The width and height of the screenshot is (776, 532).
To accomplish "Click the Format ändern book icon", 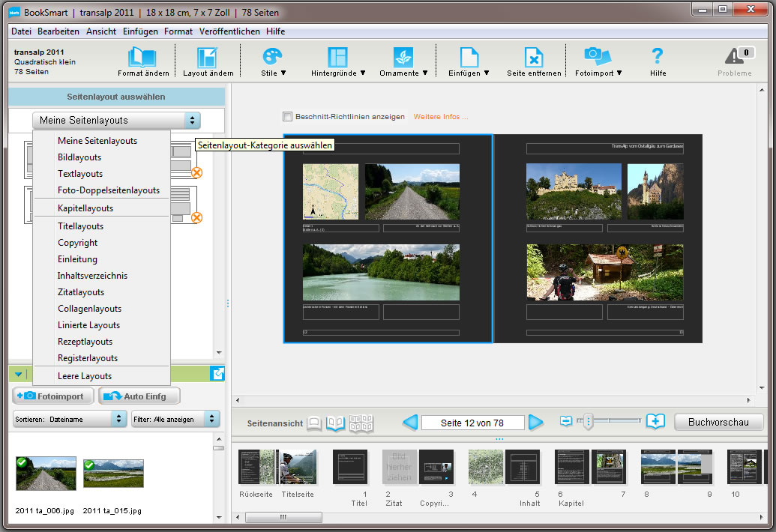I will coord(142,58).
